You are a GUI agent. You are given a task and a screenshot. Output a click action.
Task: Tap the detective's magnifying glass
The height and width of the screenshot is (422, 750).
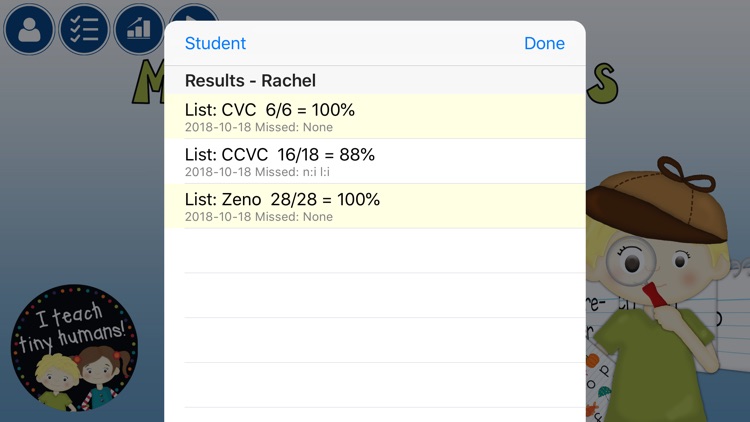click(631, 262)
